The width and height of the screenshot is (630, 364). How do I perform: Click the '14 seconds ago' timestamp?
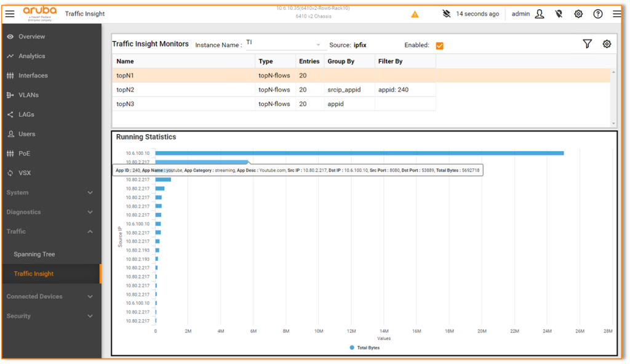click(477, 14)
